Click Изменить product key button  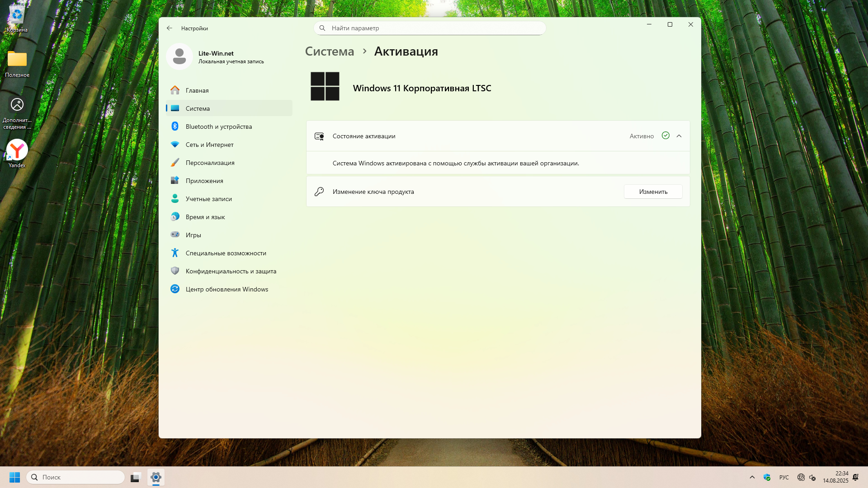point(653,192)
